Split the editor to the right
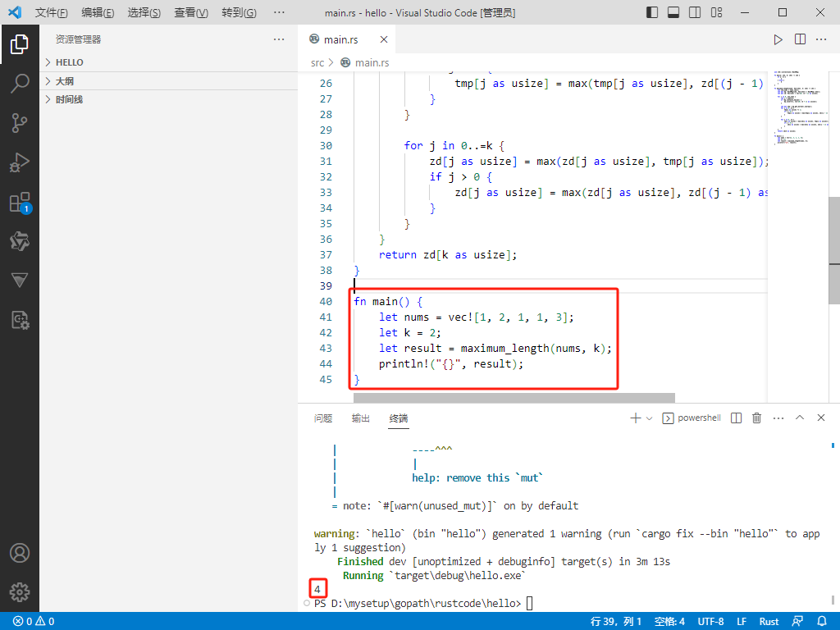 [800, 39]
